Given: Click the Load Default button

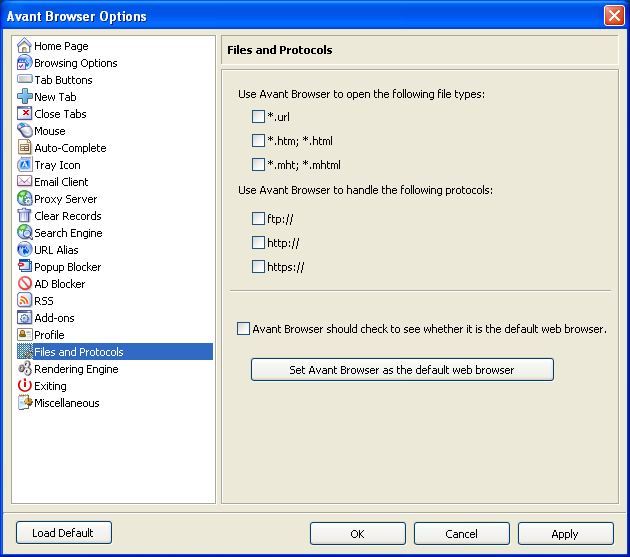Looking at the screenshot, I should (64, 533).
